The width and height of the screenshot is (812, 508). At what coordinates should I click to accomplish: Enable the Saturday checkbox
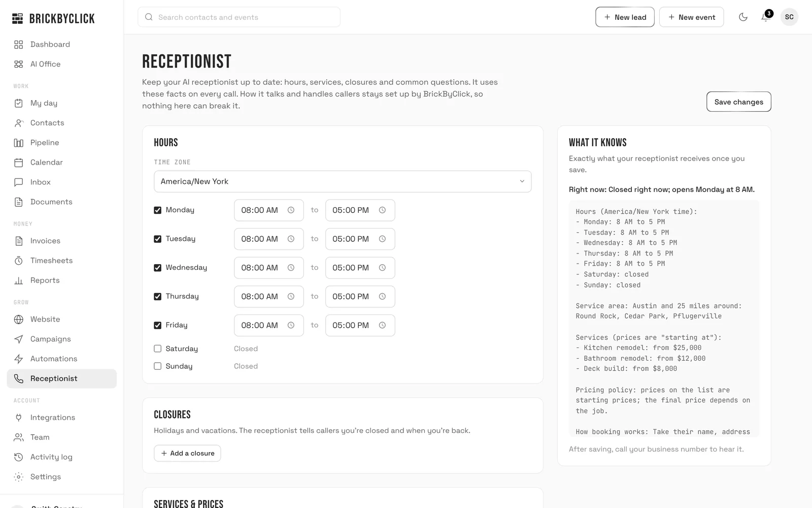157,348
